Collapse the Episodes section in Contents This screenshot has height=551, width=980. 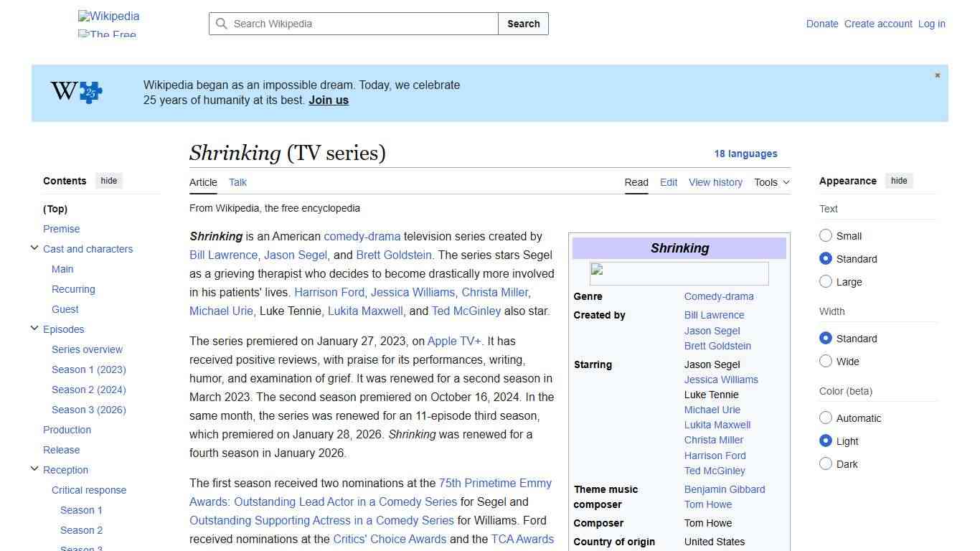(34, 328)
